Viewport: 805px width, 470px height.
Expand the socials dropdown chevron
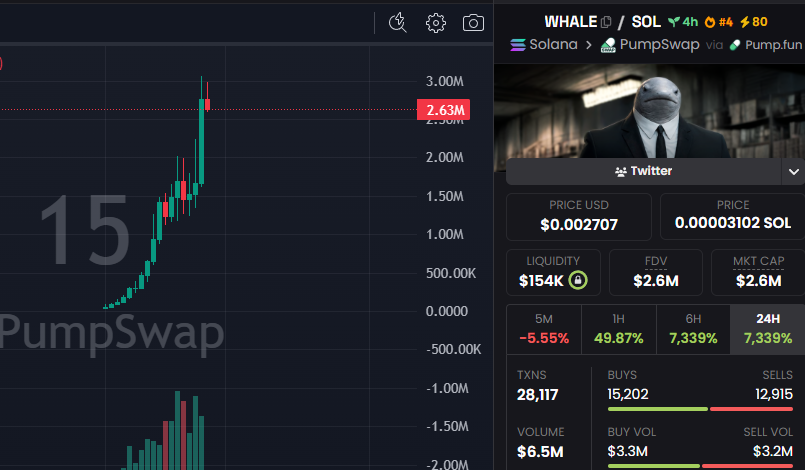793,172
